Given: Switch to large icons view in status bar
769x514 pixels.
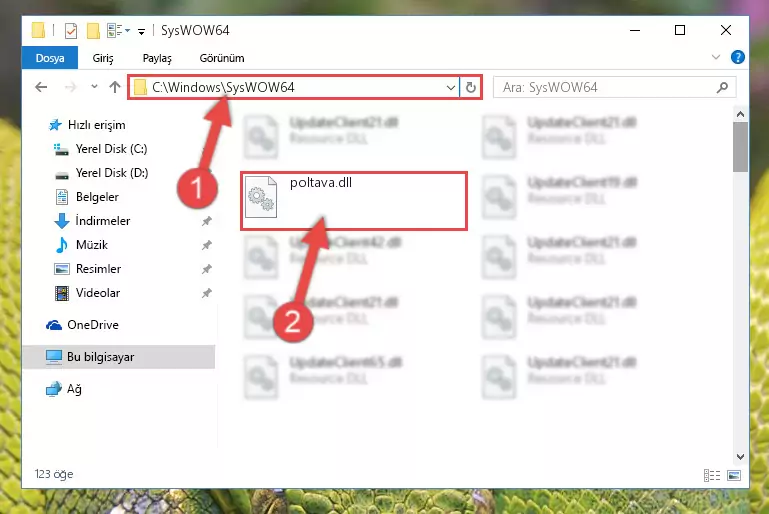Looking at the screenshot, I should 734,475.
